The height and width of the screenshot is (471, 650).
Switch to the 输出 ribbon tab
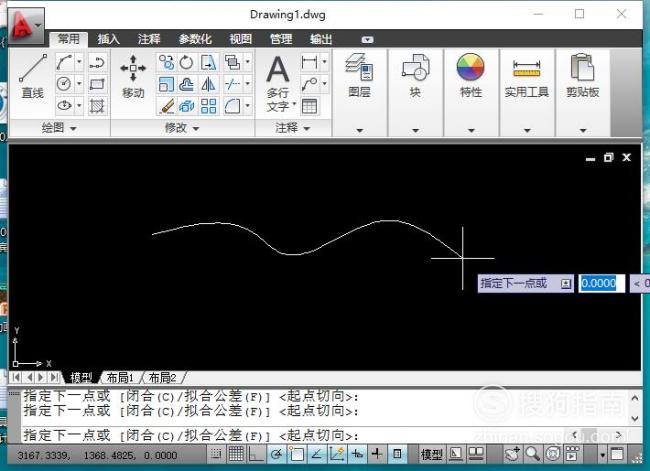[321, 39]
